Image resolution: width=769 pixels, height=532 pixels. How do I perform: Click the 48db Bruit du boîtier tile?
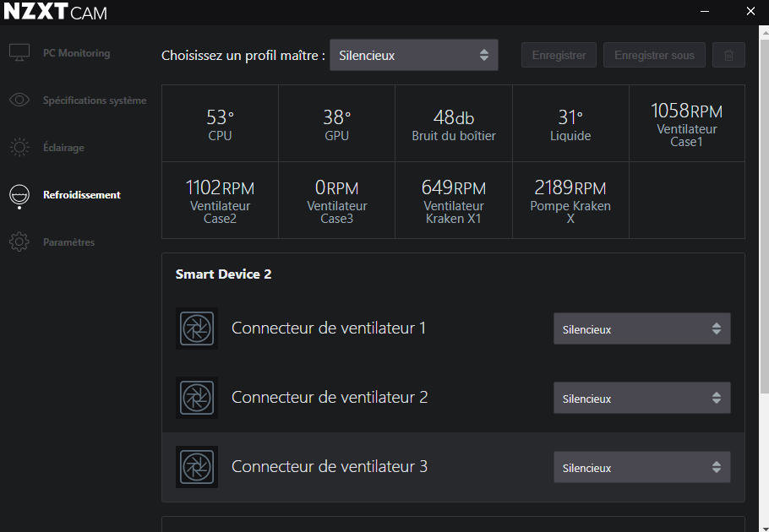[454, 123]
